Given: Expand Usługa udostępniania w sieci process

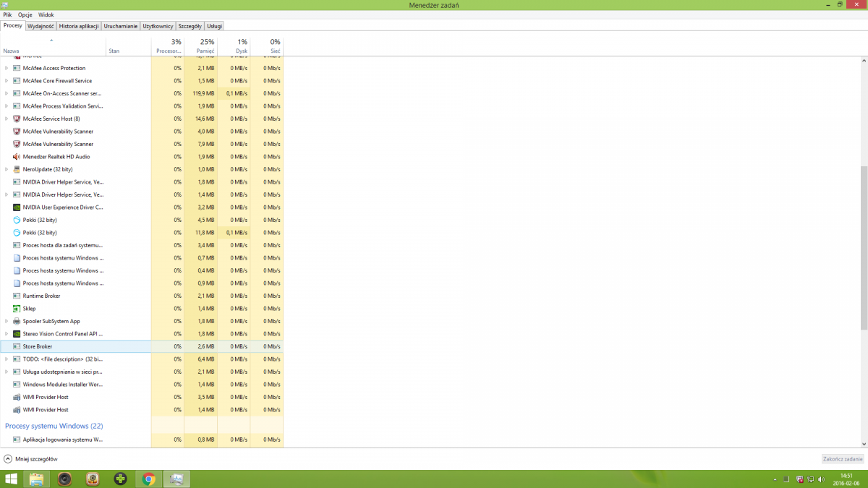Looking at the screenshot, I should (7, 372).
